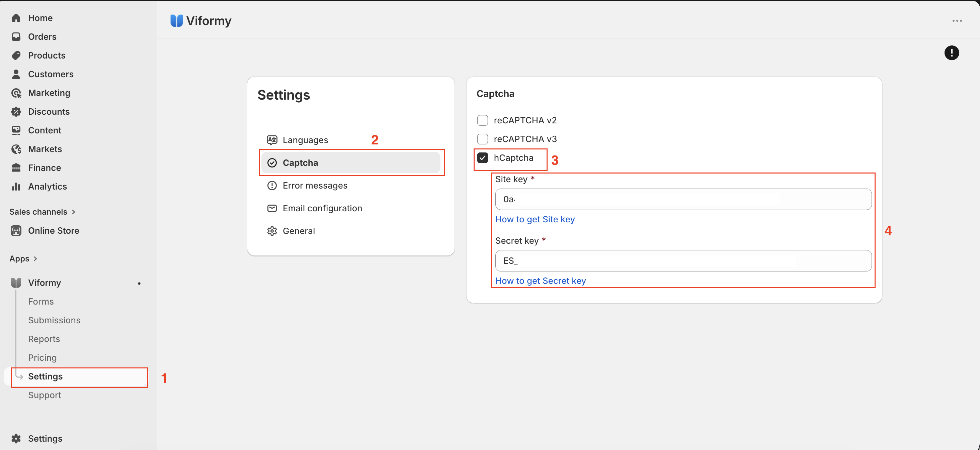Click into the Site key input field
The width and height of the screenshot is (980, 450).
[x=683, y=199]
